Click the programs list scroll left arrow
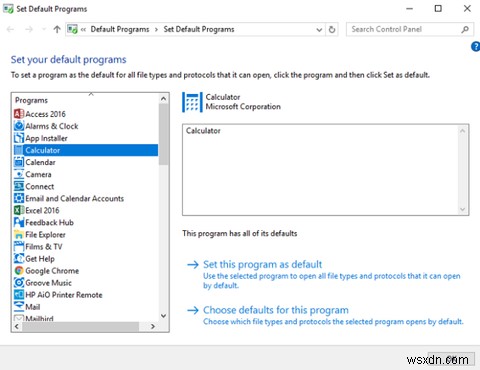Image resolution: width=480 pixels, height=370 pixels. click(x=16, y=326)
